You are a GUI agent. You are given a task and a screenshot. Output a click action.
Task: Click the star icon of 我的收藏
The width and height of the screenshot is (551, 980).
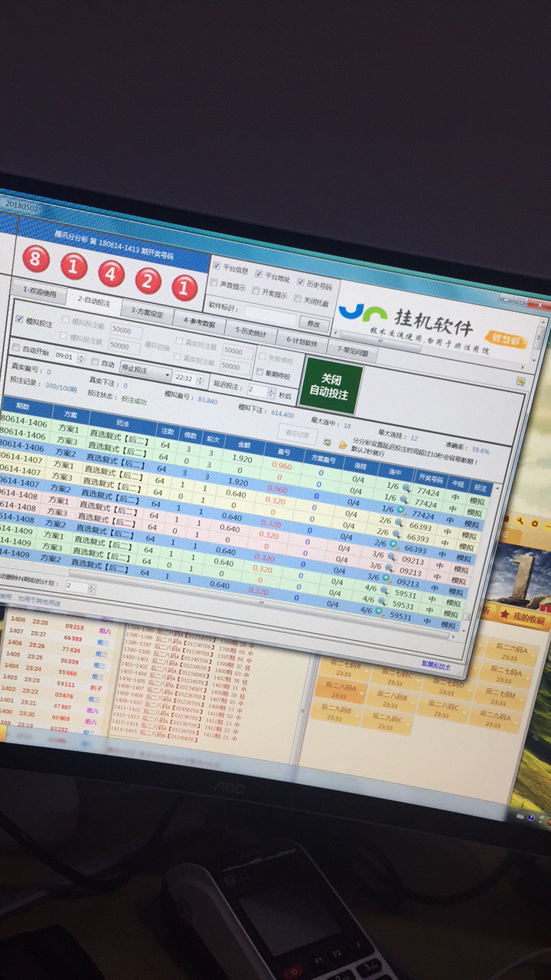point(504,612)
